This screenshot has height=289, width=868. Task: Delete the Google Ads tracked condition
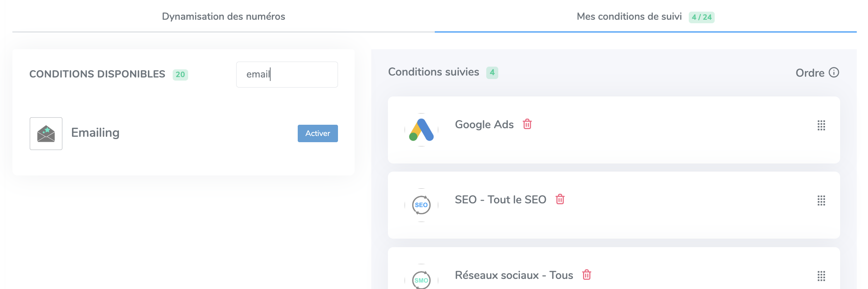(527, 124)
